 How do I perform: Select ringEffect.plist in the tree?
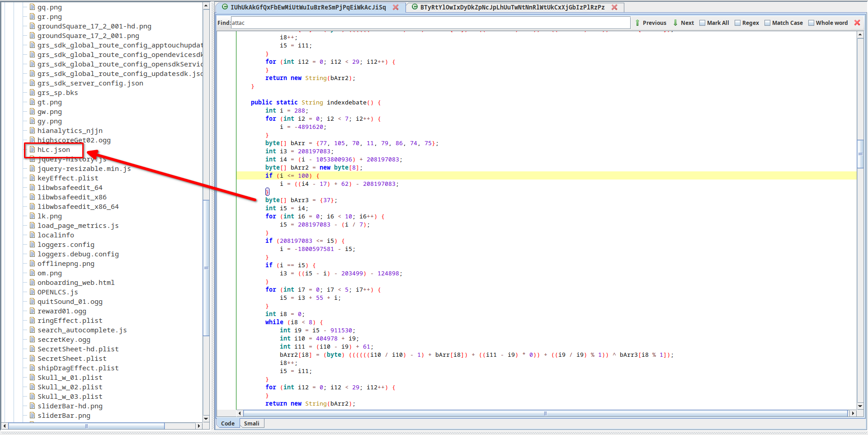tap(70, 321)
